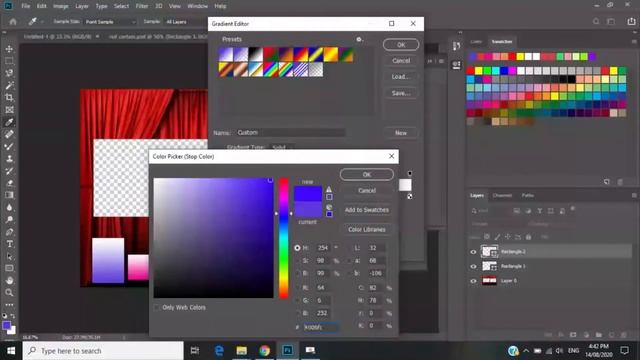The height and width of the screenshot is (360, 640).
Task: Select the Pen tool
Action: pos(9,232)
